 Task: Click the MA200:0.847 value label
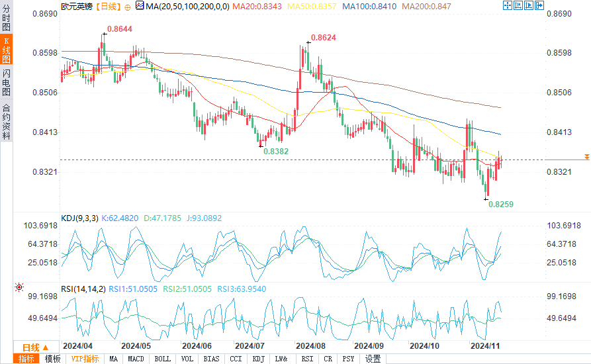pyautogui.click(x=426, y=7)
